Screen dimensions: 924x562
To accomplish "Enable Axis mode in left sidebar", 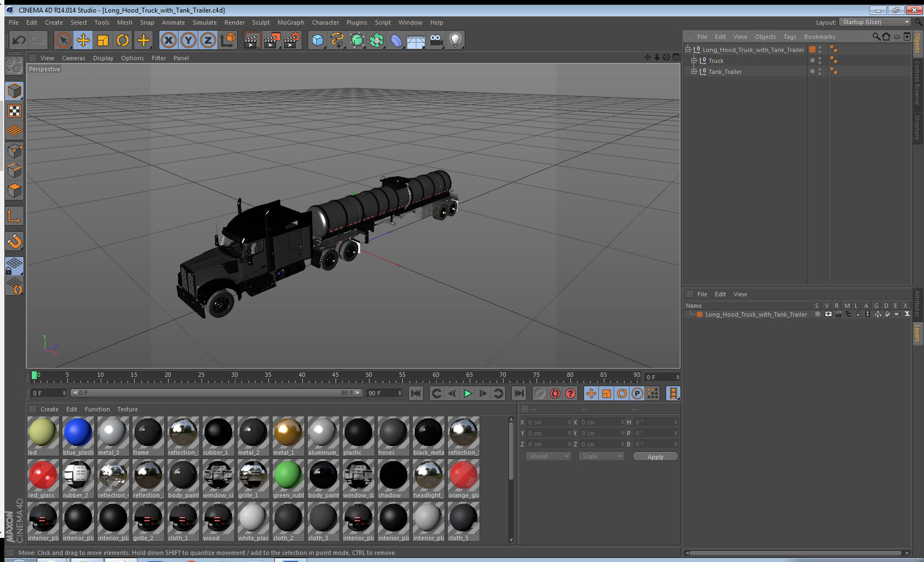I will click(15, 216).
